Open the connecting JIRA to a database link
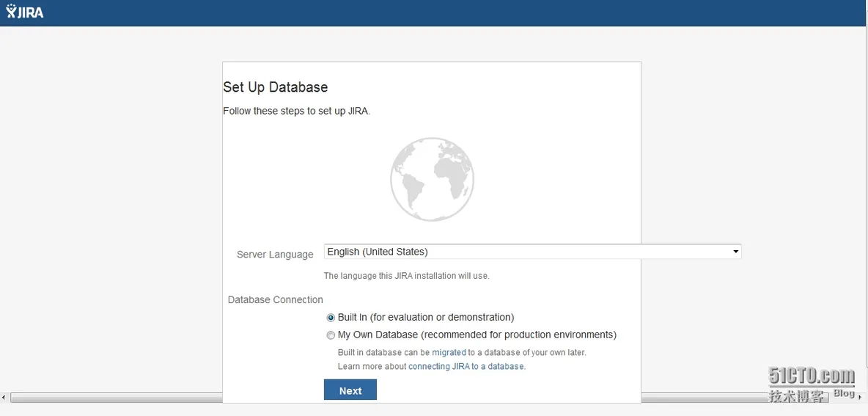This screenshot has width=868, height=416. pos(466,367)
